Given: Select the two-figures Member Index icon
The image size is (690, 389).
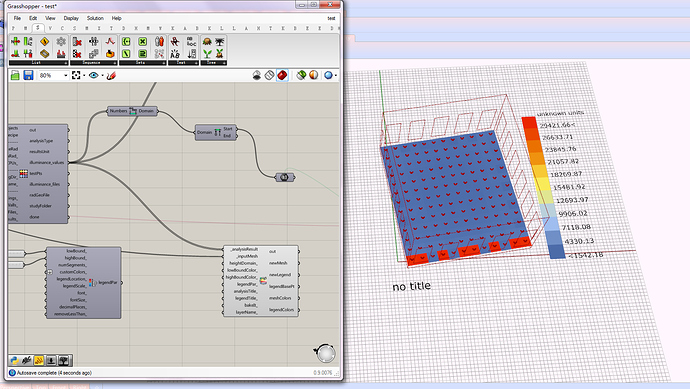Looking at the screenshot, I should [159, 41].
